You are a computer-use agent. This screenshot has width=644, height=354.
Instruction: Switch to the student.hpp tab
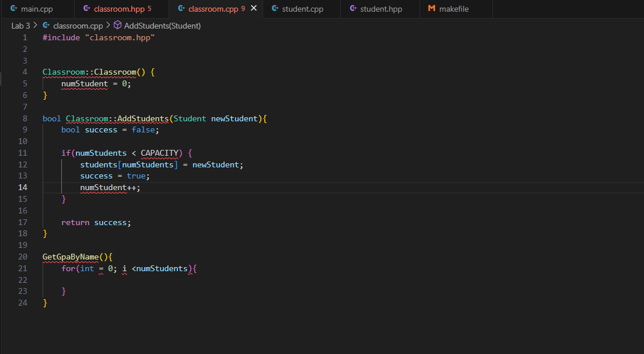coord(381,9)
